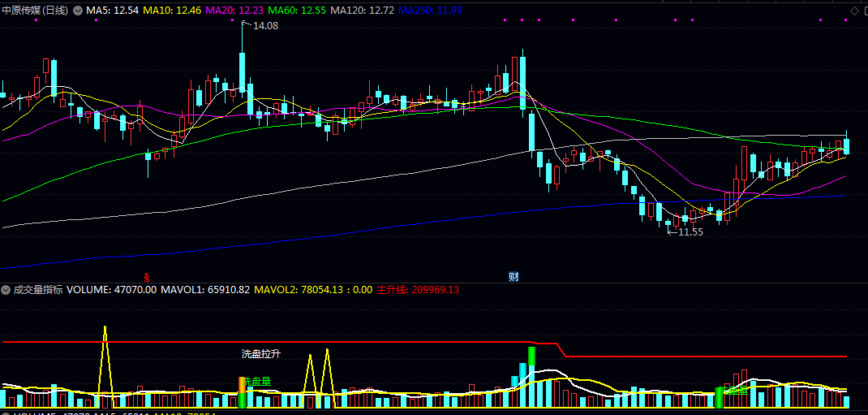Select the MA10: 12.46 indicator label

[x=172, y=11]
